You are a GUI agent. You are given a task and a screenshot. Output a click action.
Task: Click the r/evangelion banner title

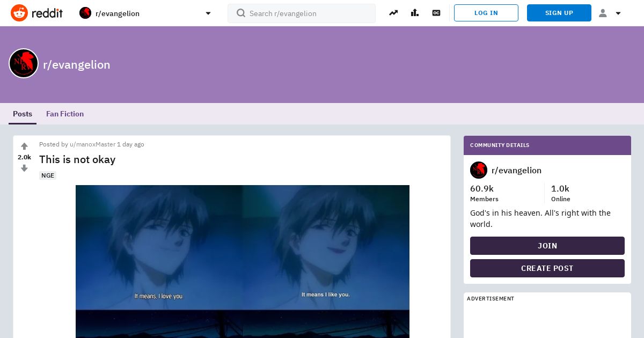(77, 65)
